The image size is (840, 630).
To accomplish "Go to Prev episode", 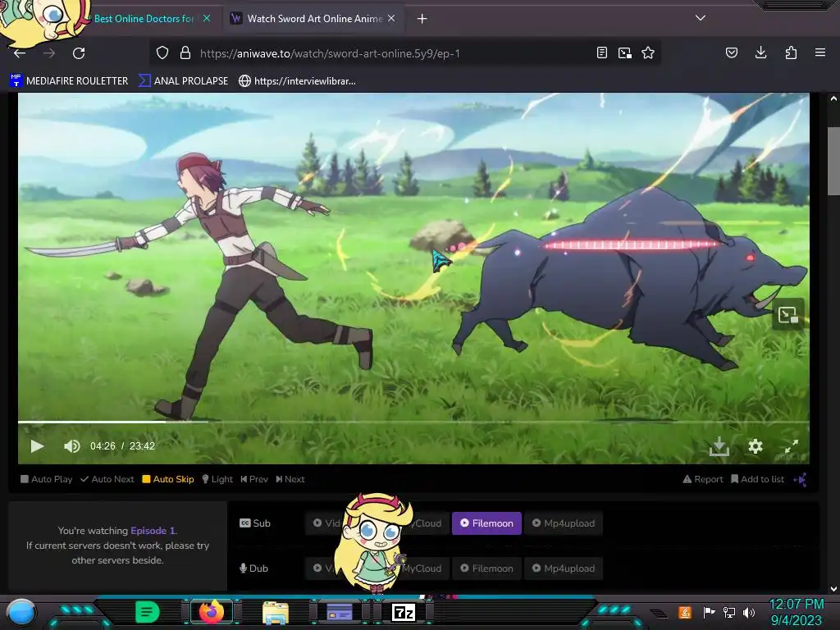I will point(254,479).
